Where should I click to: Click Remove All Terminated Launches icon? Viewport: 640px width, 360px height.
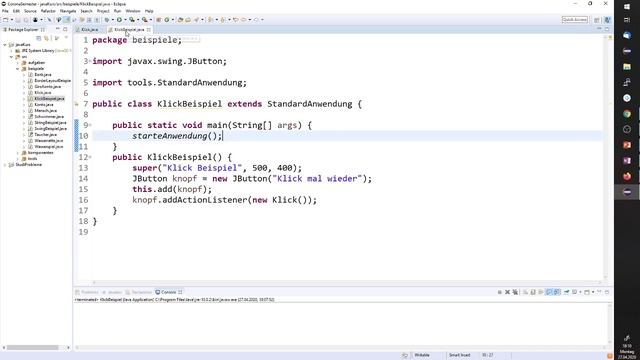tap(515, 292)
